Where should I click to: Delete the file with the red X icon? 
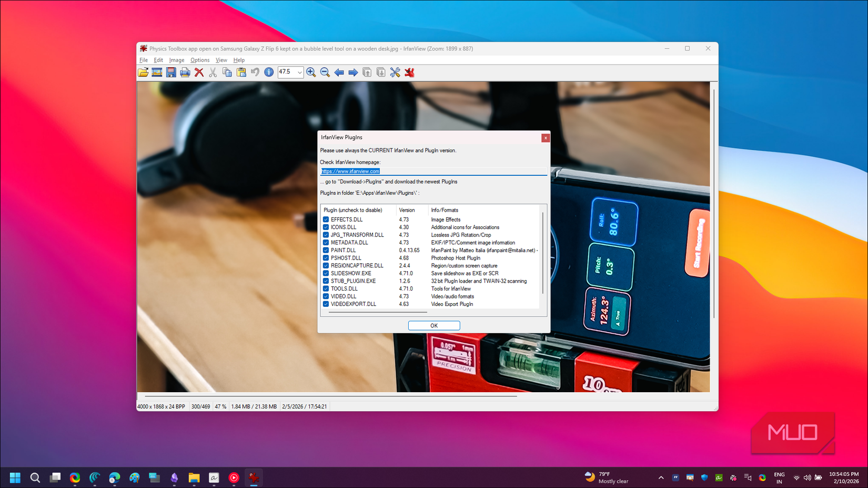tap(199, 72)
